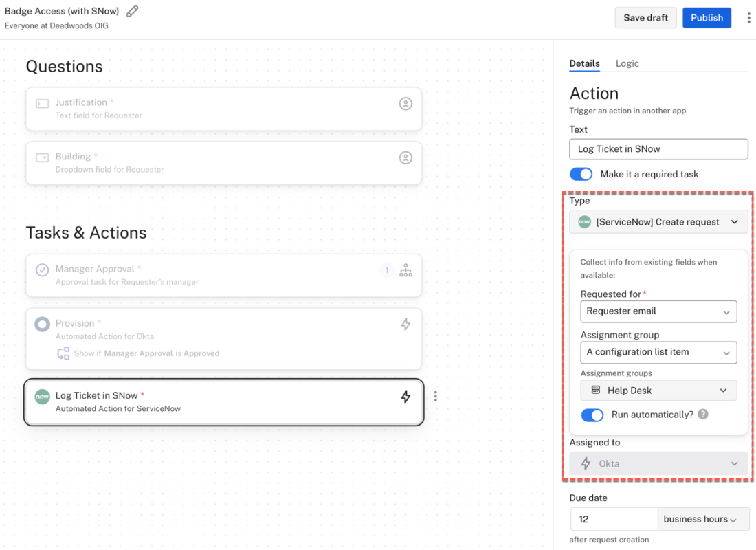Click the pencil edit icon beside title
The image size is (756, 550).
click(133, 11)
